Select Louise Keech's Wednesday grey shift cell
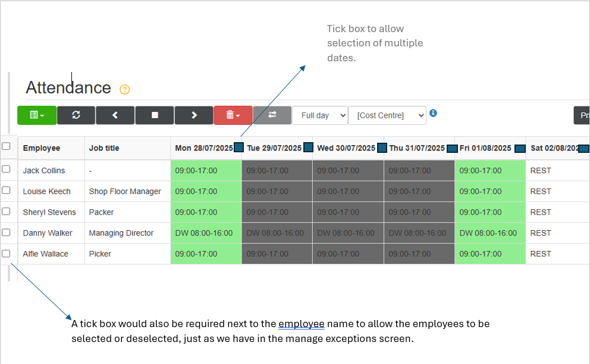Image resolution: width=590 pixels, height=364 pixels. pos(348,192)
